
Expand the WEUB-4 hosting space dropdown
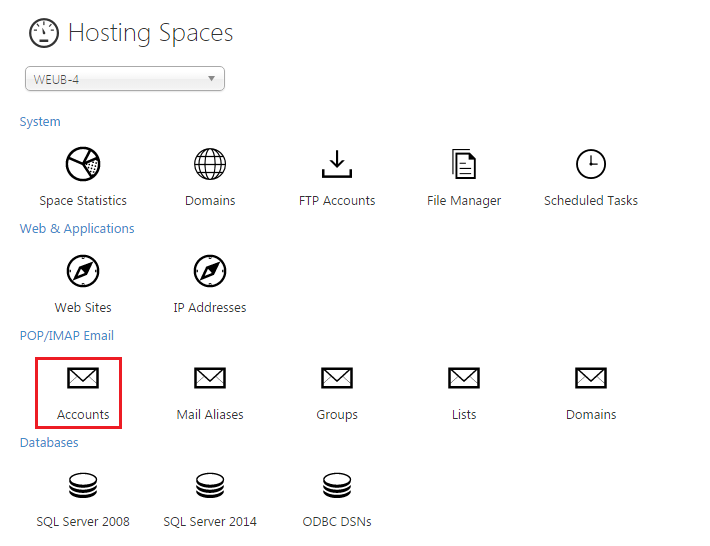[x=125, y=79]
